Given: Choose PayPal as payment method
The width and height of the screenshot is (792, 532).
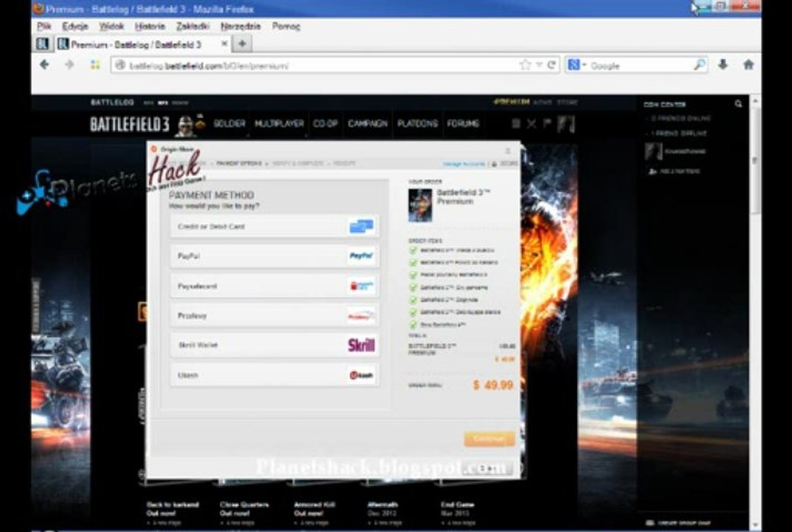Looking at the screenshot, I should coord(275,256).
